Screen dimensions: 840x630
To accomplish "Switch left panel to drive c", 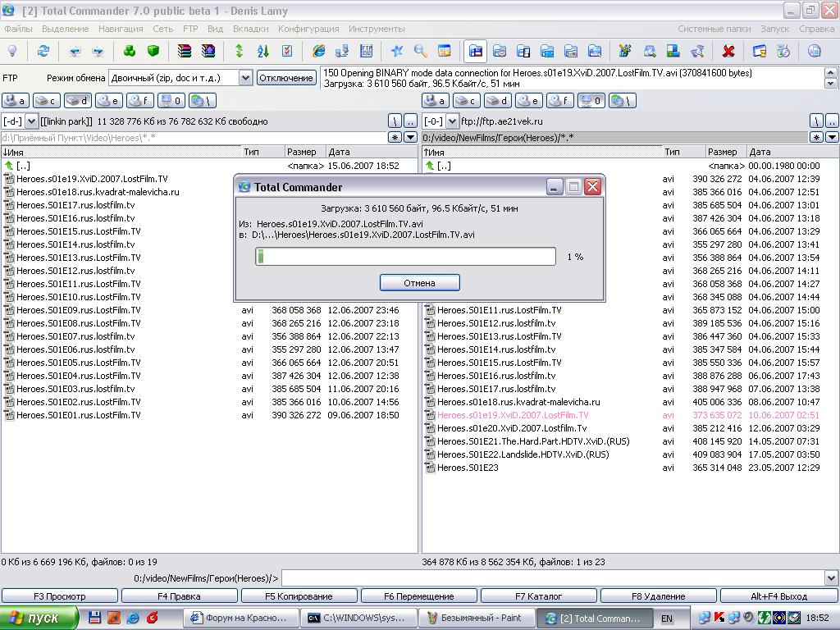I will pyautogui.click(x=47, y=100).
